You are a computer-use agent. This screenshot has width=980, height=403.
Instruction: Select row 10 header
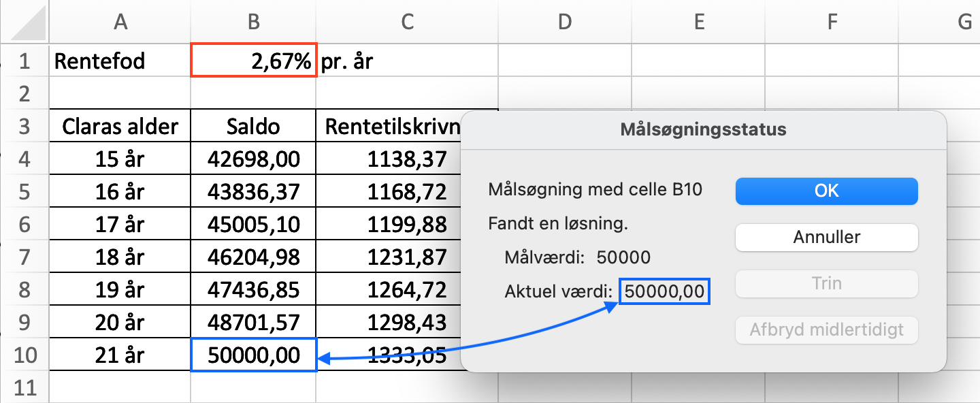click(x=24, y=355)
